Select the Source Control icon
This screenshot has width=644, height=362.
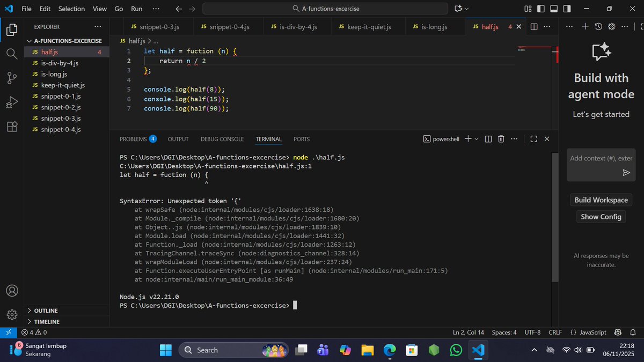click(12, 78)
